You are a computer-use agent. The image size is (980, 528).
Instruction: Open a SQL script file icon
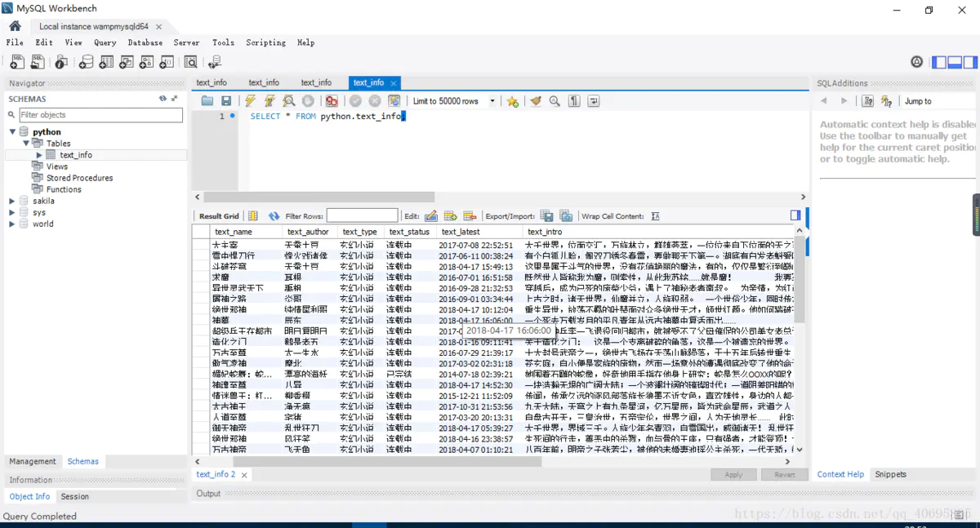pyautogui.click(x=38, y=62)
